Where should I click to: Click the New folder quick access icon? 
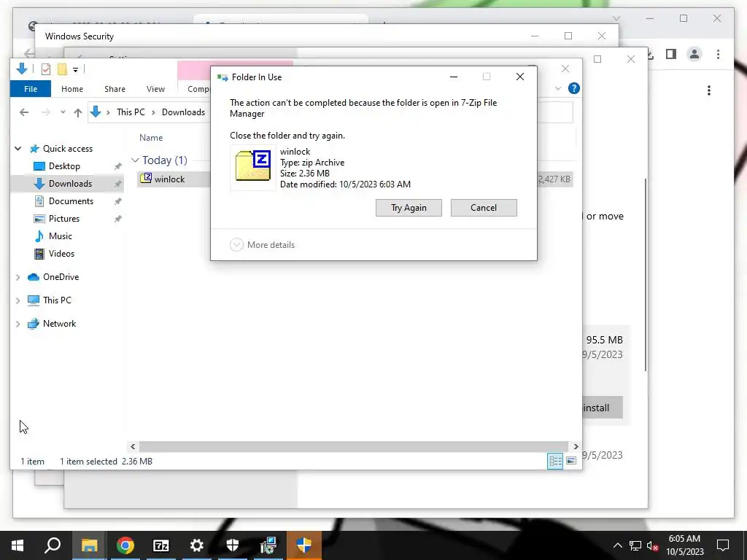pos(63,69)
